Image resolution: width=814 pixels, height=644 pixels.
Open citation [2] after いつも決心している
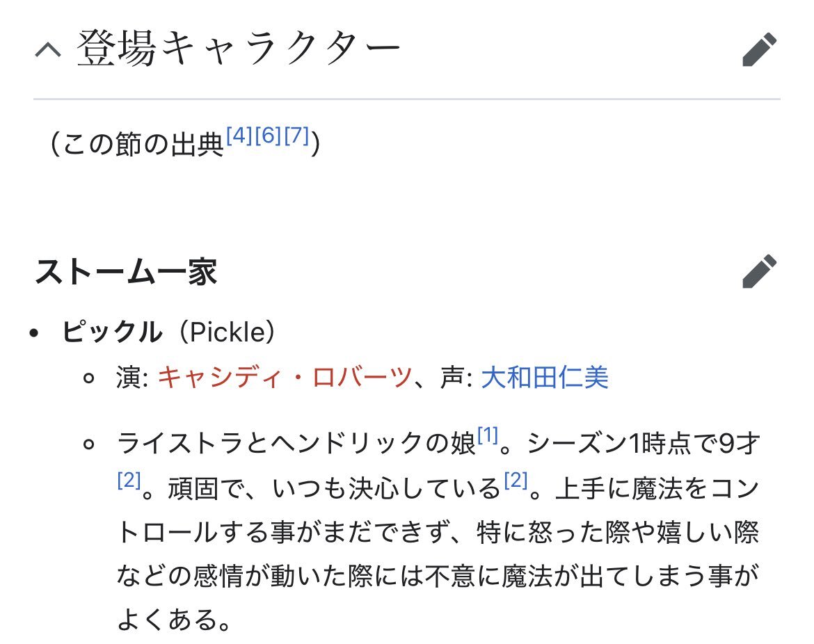pos(516,480)
